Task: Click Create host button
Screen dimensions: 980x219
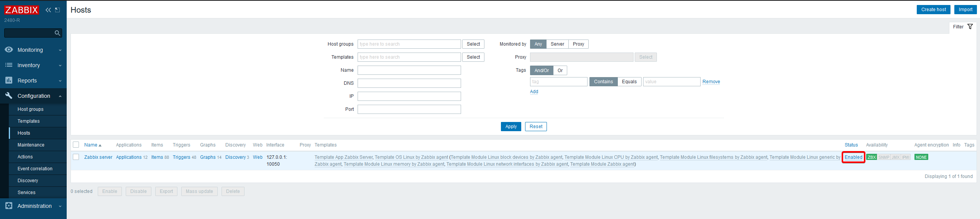Action: 934,10
